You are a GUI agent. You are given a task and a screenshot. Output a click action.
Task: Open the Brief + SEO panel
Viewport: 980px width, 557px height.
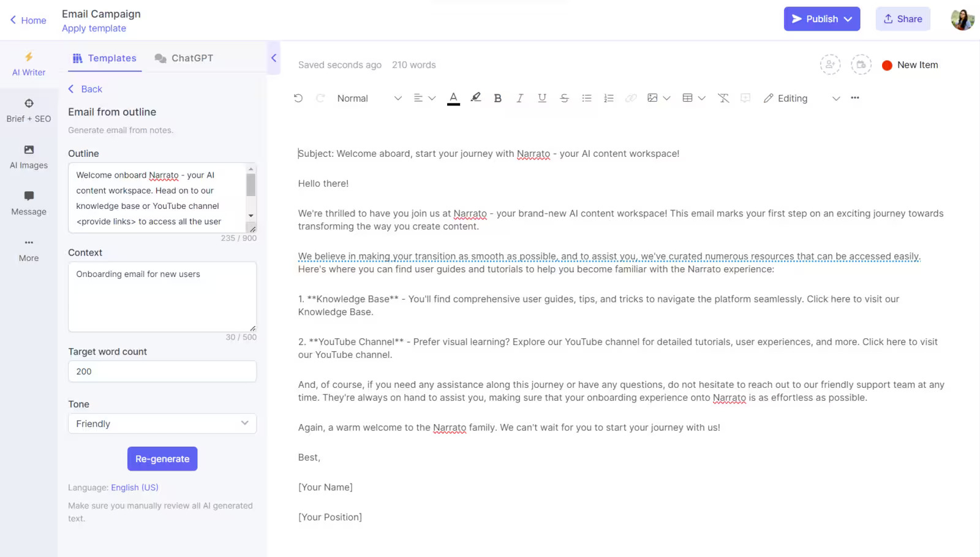coord(28,110)
